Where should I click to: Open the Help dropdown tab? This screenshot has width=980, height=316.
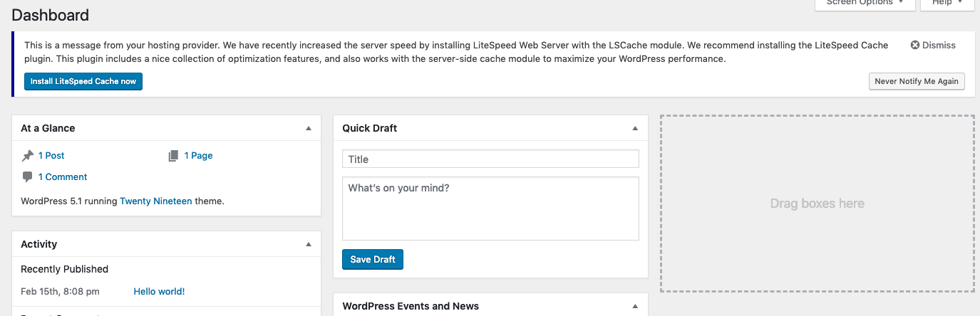click(947, 4)
